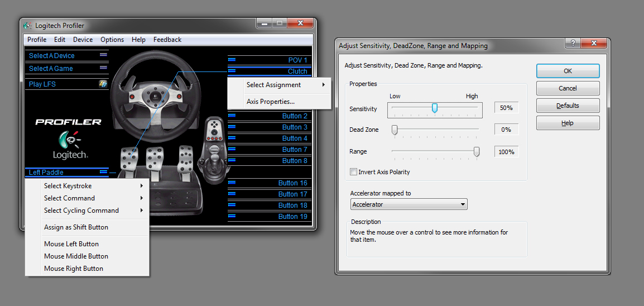Viewport: 644px width, 306px height.
Task: Open the Help menu in Profiler
Action: pyautogui.click(x=138, y=40)
